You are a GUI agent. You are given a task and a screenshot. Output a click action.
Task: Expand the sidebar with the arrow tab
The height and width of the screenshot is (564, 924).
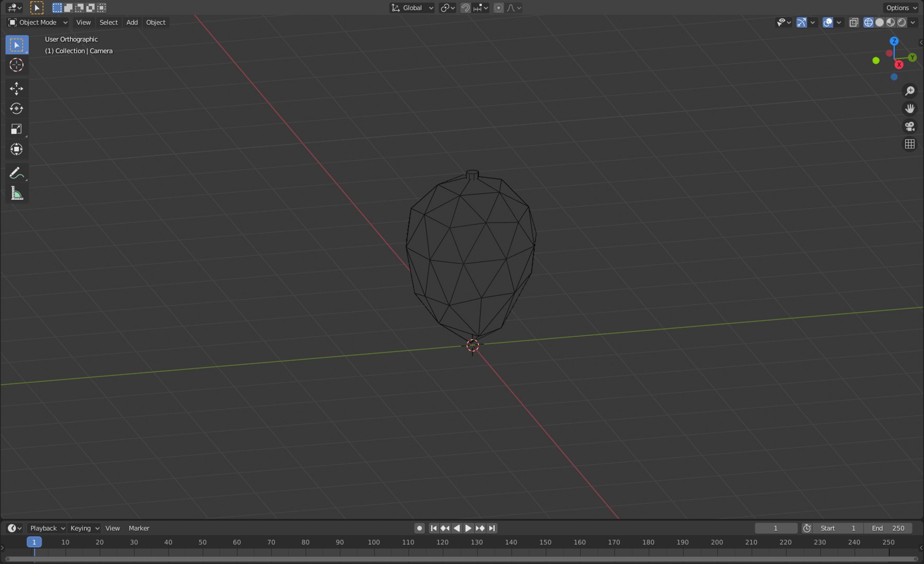click(921, 42)
